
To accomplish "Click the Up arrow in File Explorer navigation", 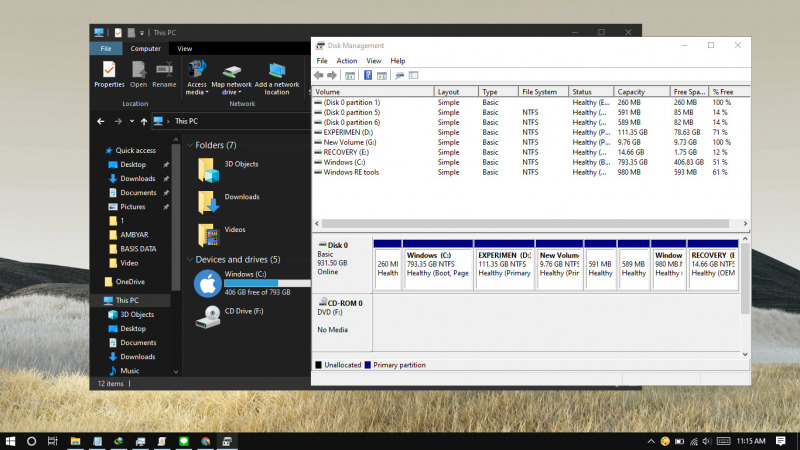I will point(144,121).
